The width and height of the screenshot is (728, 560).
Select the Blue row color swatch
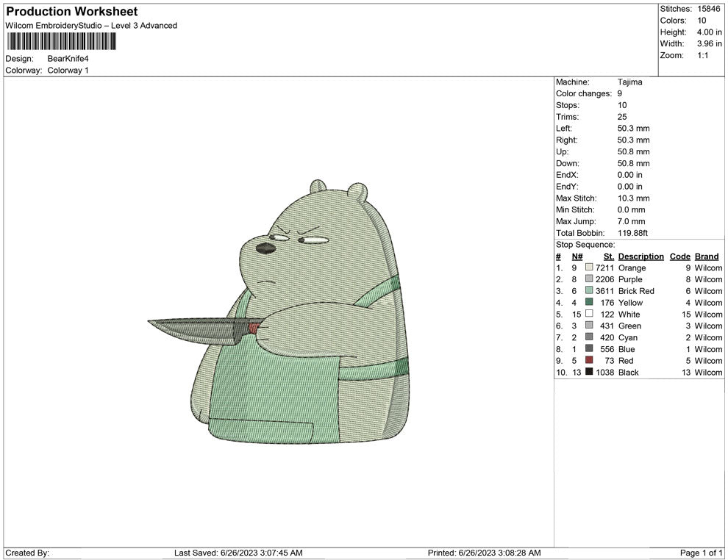click(x=589, y=348)
